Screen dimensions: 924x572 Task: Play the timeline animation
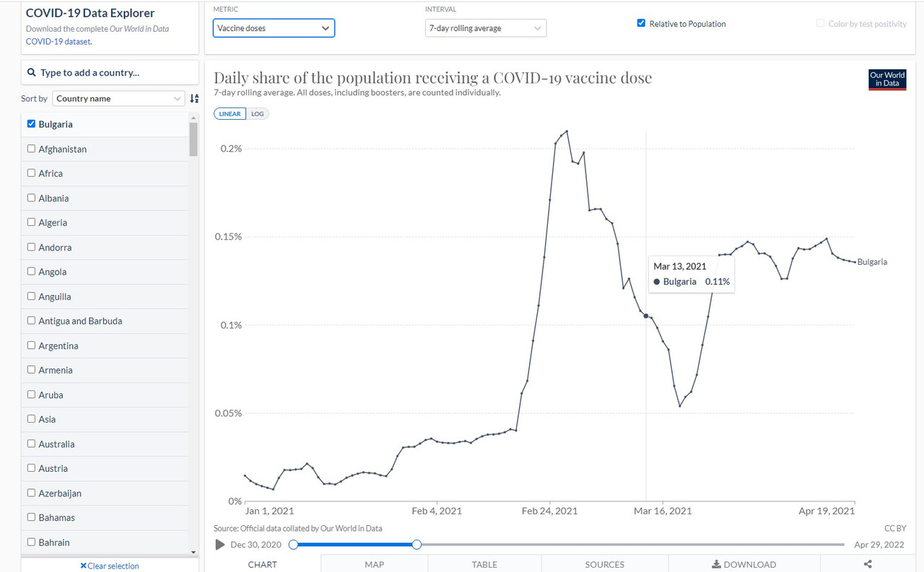tap(220, 545)
